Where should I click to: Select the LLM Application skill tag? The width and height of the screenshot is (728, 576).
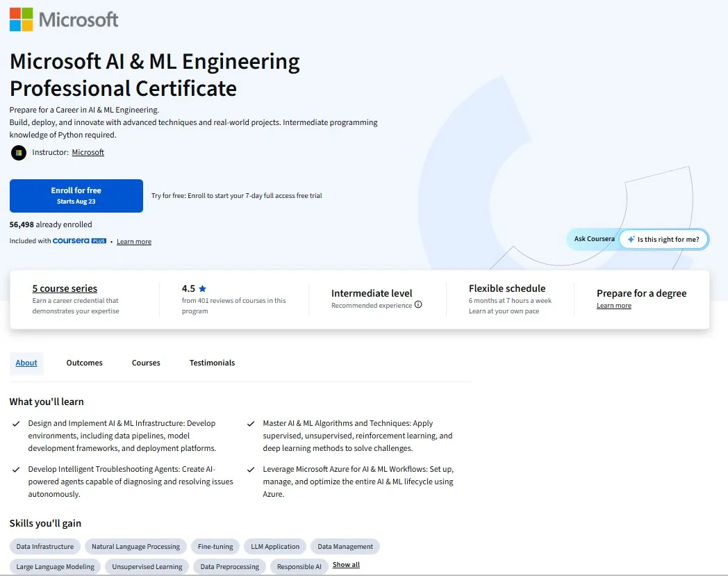[275, 547]
